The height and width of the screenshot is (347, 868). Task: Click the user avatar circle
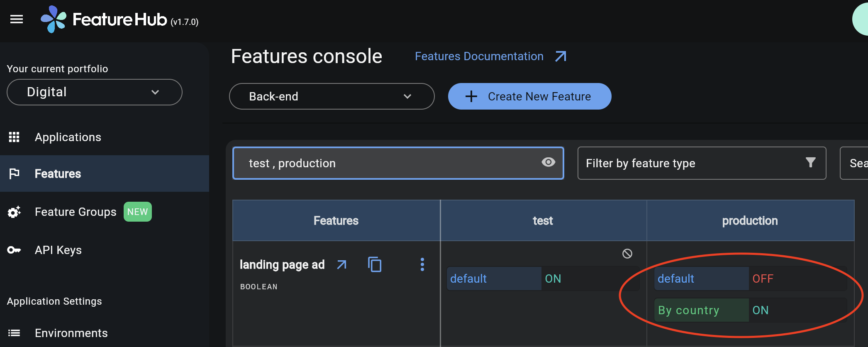coord(861,19)
